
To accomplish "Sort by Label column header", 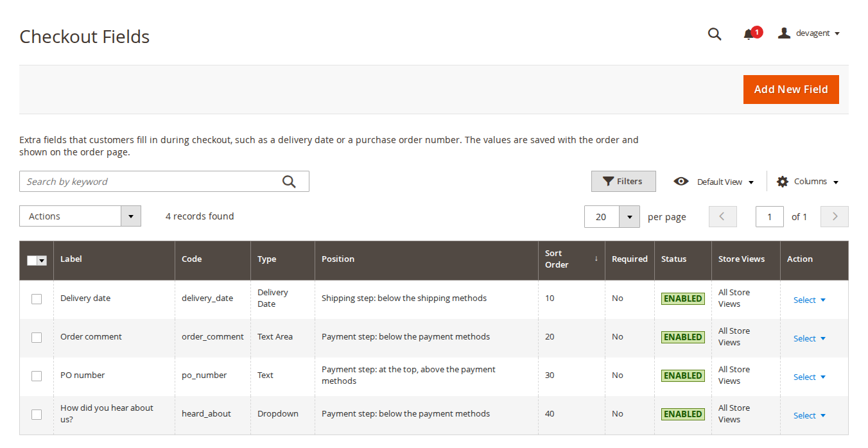I will click(x=114, y=259).
